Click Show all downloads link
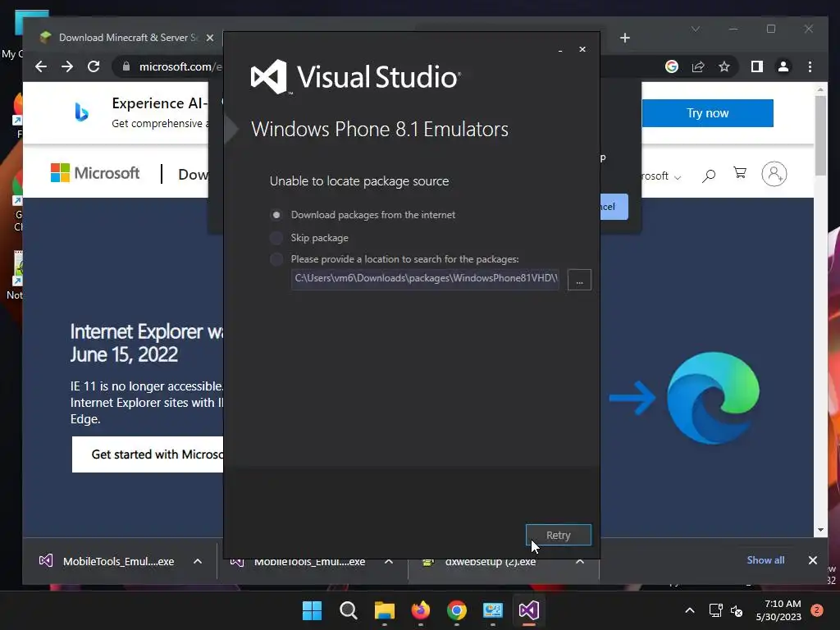 765,559
